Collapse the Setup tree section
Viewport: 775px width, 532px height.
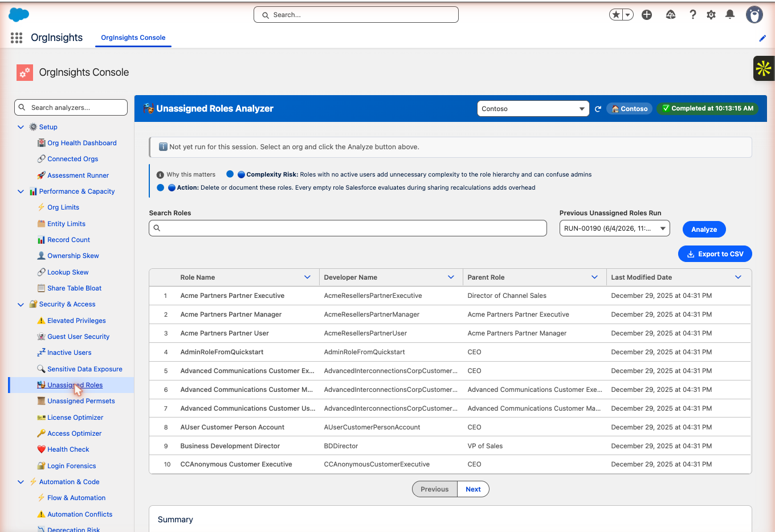21,127
